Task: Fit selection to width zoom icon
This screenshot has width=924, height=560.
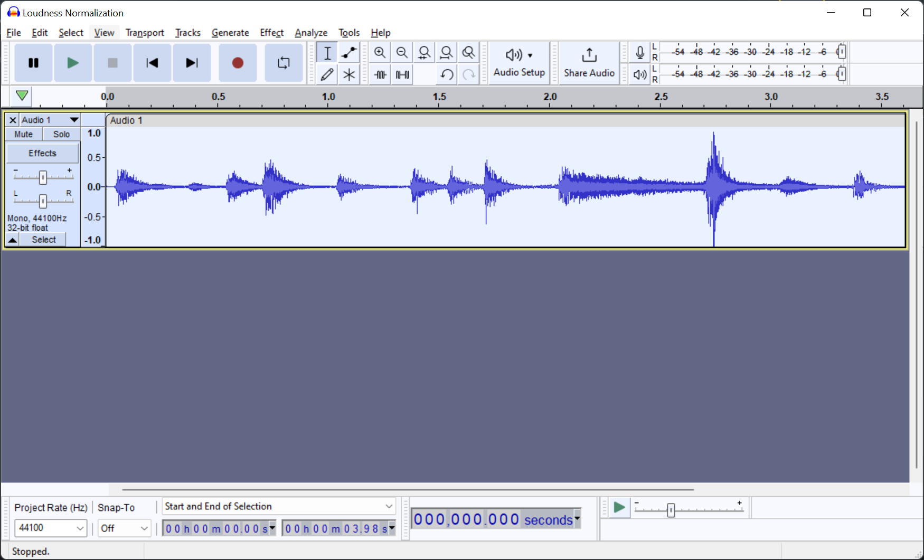Action: tap(424, 53)
